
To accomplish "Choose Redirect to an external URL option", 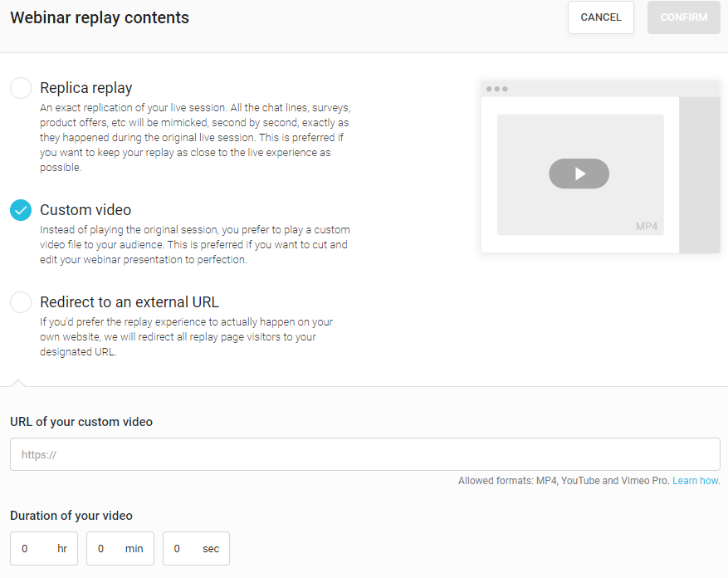I will point(21,302).
